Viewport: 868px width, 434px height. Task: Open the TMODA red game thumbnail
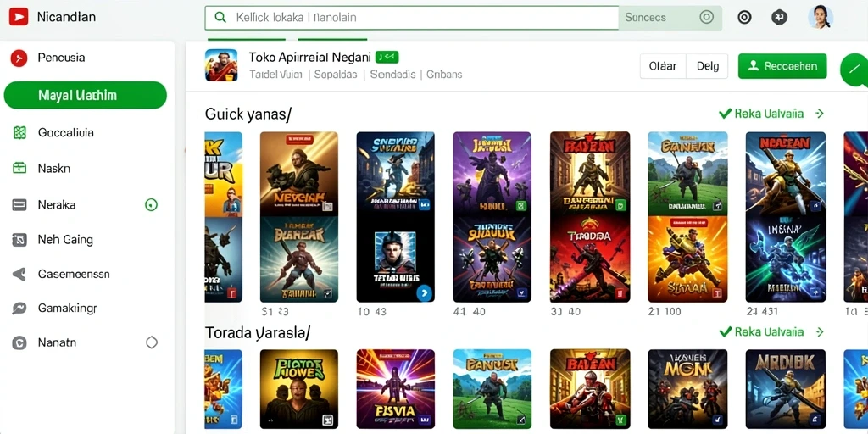click(590, 259)
